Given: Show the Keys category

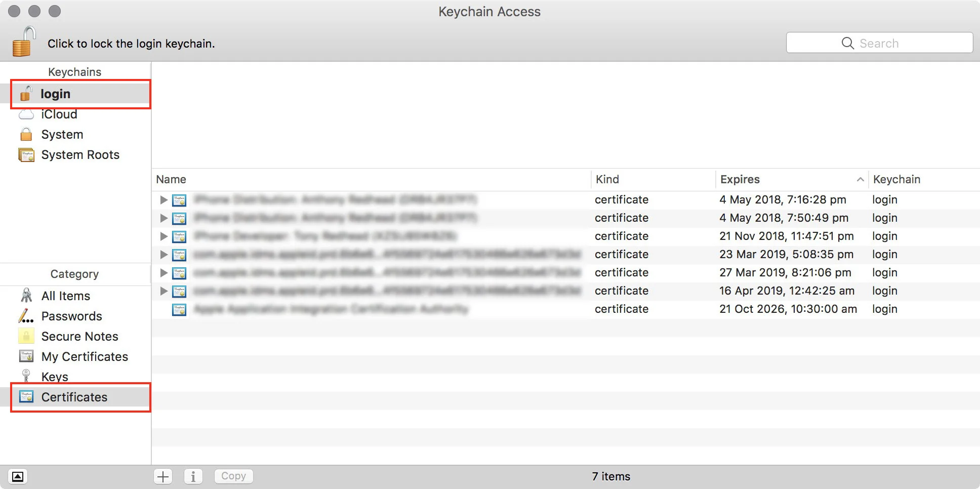Looking at the screenshot, I should (x=76, y=377).
